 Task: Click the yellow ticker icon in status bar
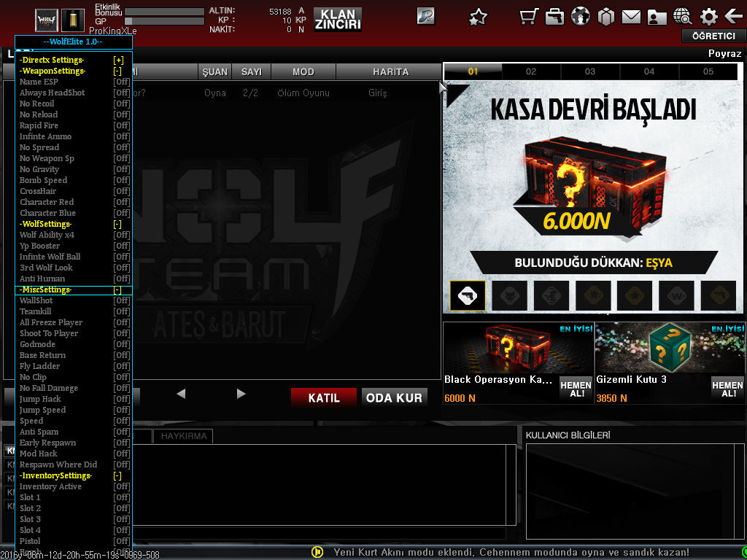click(x=317, y=553)
